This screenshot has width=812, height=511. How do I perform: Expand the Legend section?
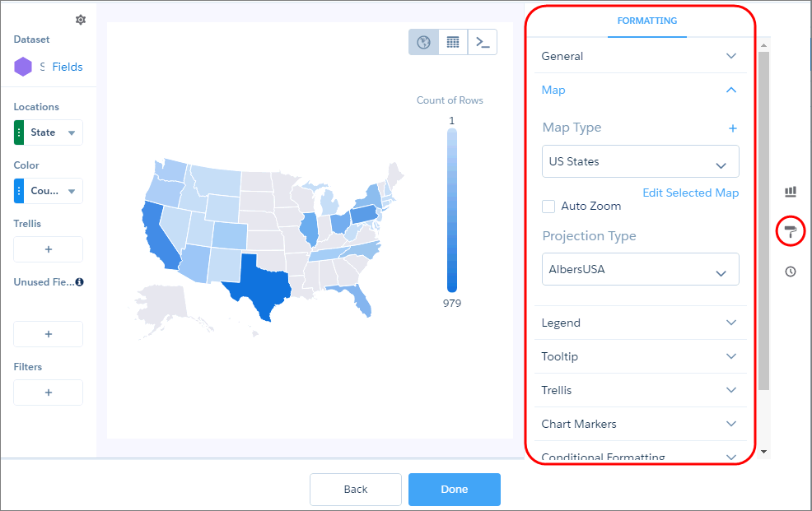(x=641, y=323)
